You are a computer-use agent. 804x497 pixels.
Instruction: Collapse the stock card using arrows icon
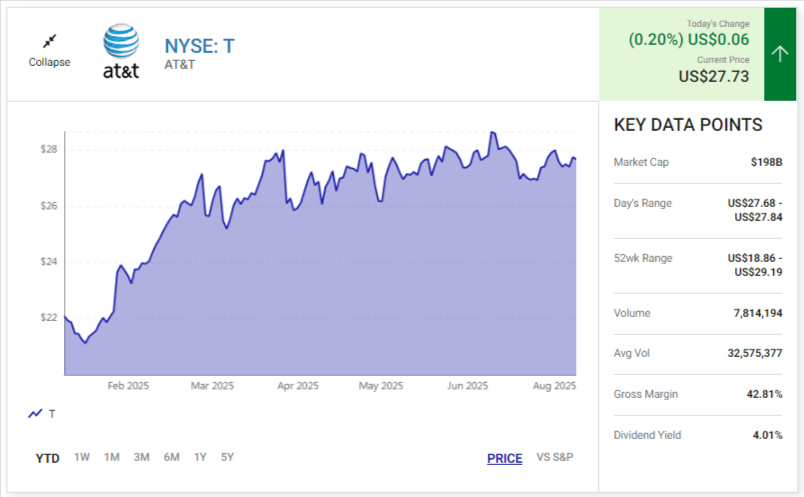(49, 41)
